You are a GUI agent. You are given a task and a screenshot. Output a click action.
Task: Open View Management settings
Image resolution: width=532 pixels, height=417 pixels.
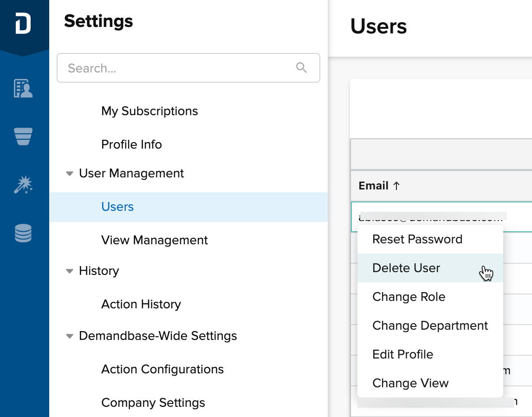coord(155,240)
